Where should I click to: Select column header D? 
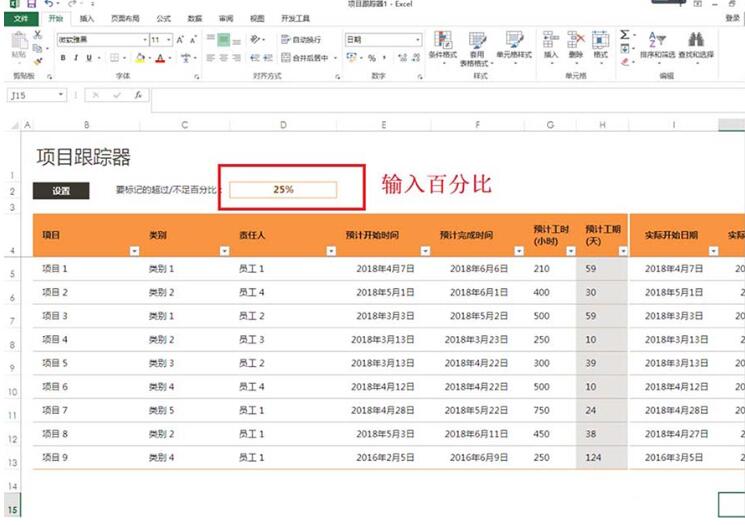[x=283, y=125]
